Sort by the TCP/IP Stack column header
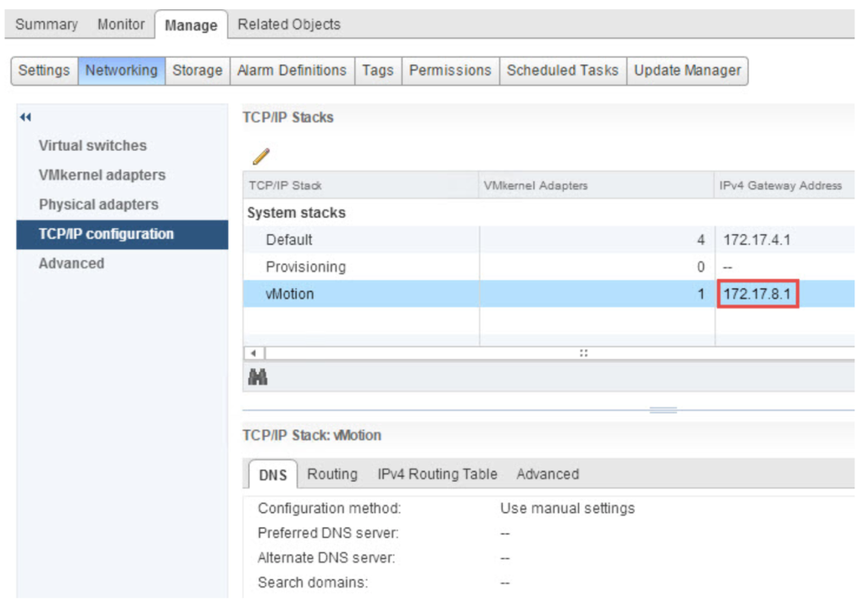 click(360, 186)
